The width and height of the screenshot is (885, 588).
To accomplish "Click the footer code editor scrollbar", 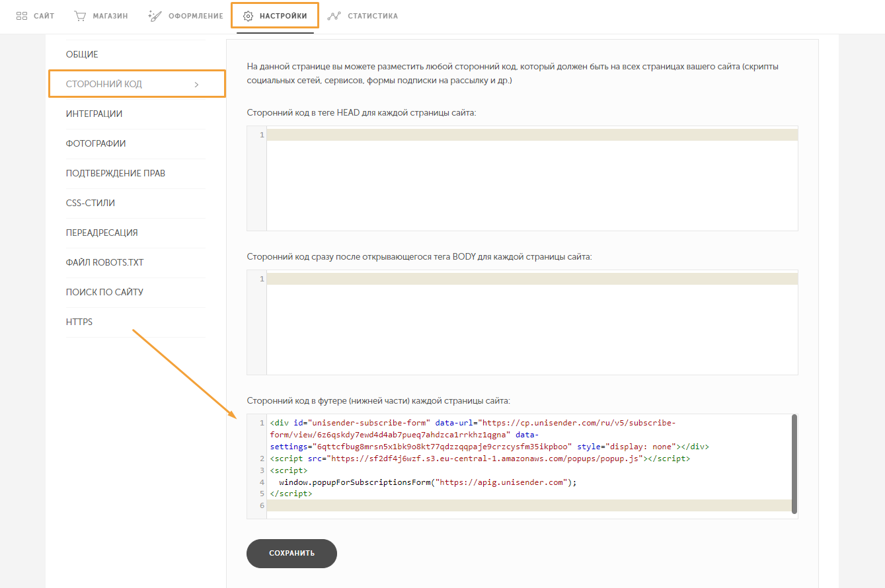I will pos(794,464).
